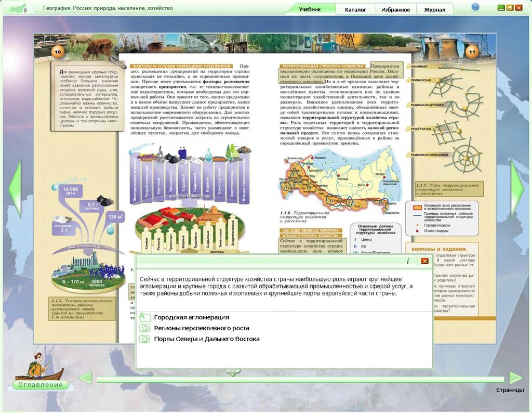532x413 pixels.
Task: Click icon beside Регионы перспективного роста
Action: click(x=144, y=328)
